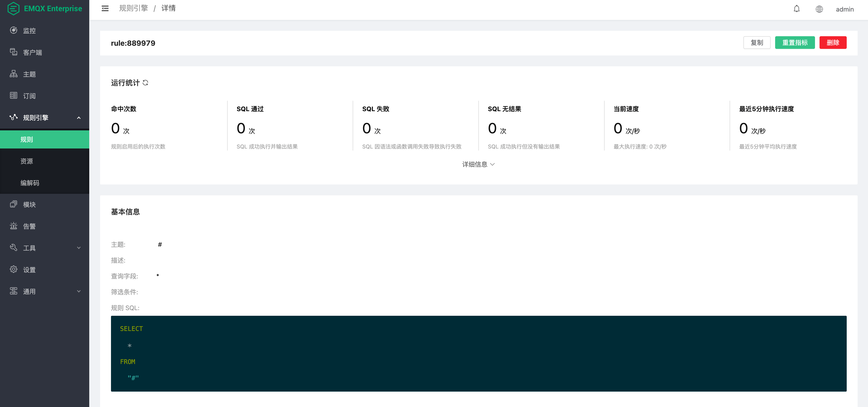Select 资源 resources submenu item

tap(27, 161)
